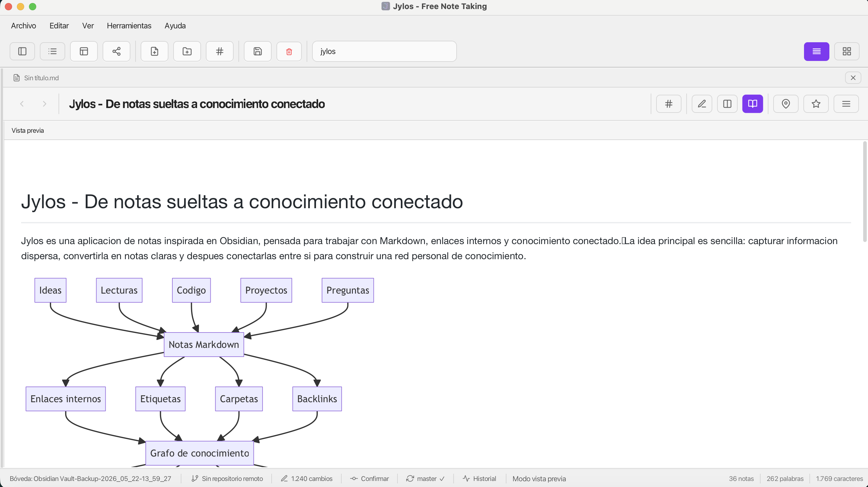Open the Editar menu
This screenshot has width=868, height=487.
(59, 26)
